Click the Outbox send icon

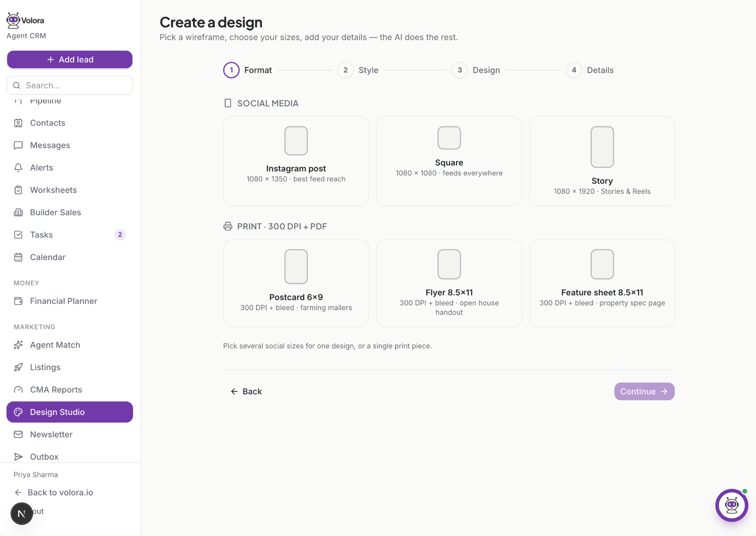click(x=18, y=457)
